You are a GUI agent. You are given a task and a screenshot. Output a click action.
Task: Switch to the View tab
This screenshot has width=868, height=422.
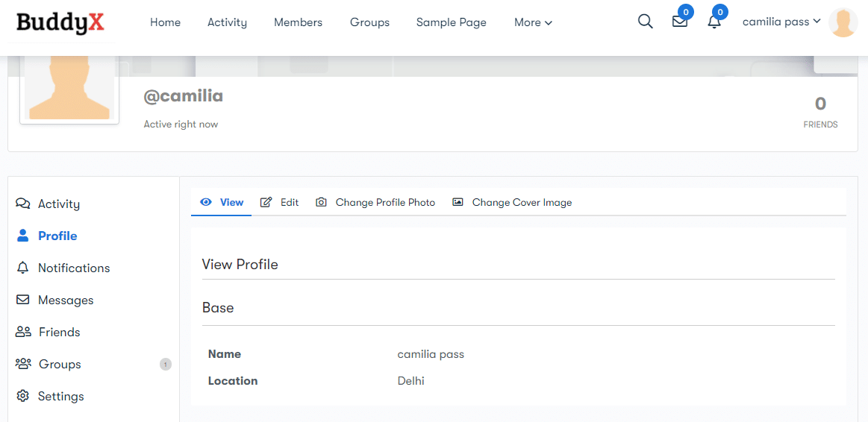click(222, 203)
